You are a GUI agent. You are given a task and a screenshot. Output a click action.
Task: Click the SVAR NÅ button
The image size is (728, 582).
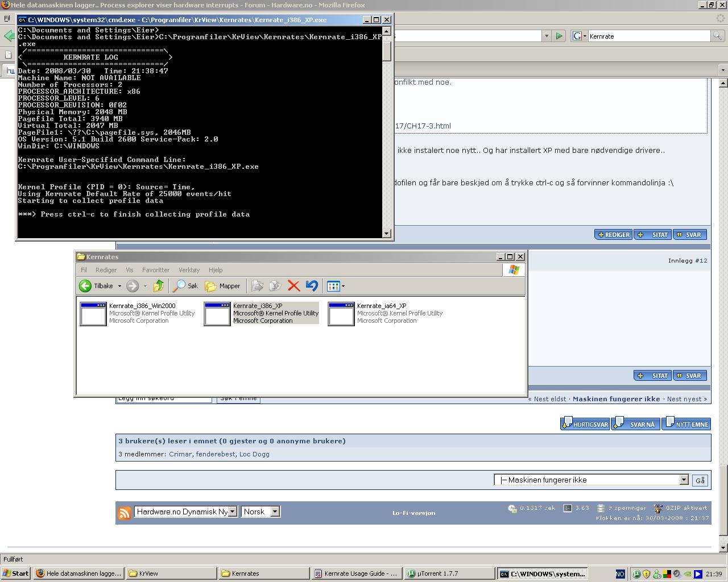tap(635, 424)
